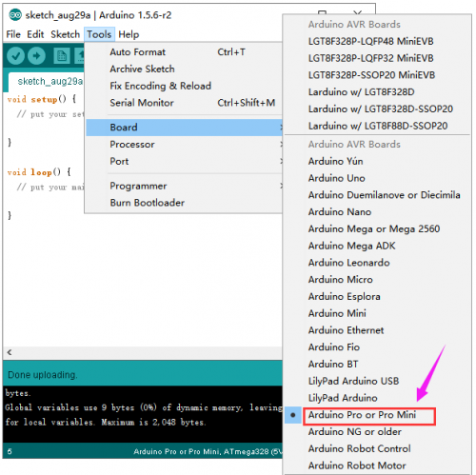Switch to sketch_aug29a editor tab

(x=50, y=82)
